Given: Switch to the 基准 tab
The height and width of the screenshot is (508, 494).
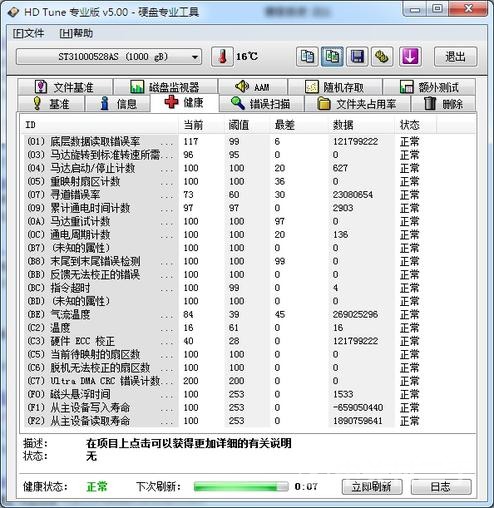Looking at the screenshot, I should (51, 104).
